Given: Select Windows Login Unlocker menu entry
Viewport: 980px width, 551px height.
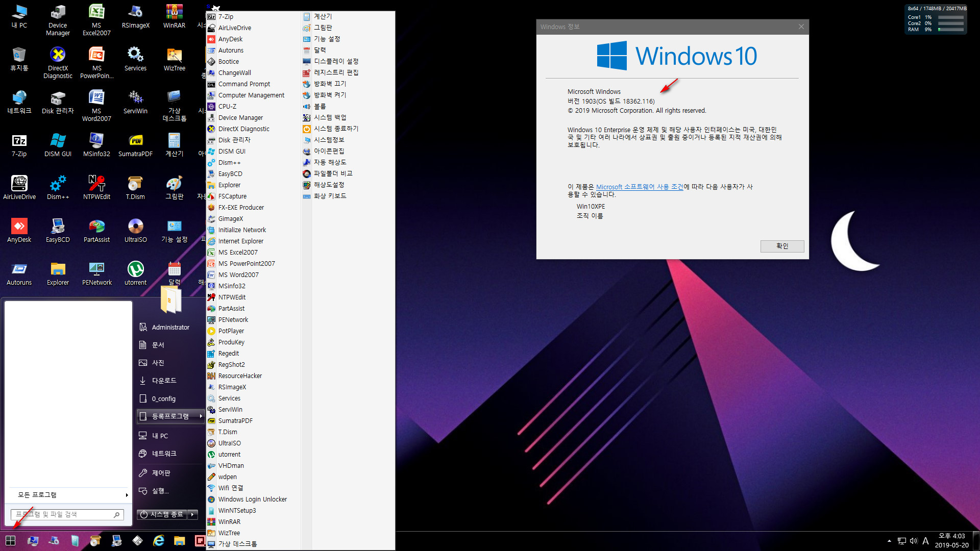Looking at the screenshot, I should pos(253,499).
